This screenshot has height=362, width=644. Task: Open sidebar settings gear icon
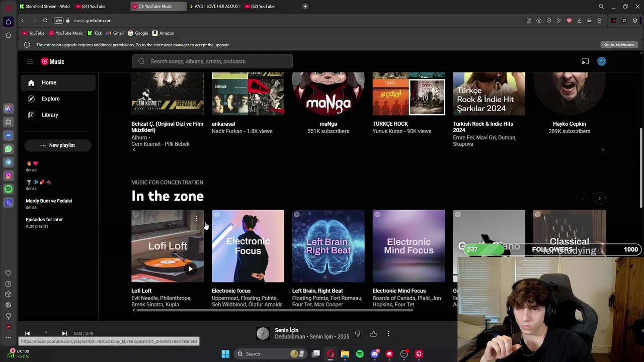8,305
